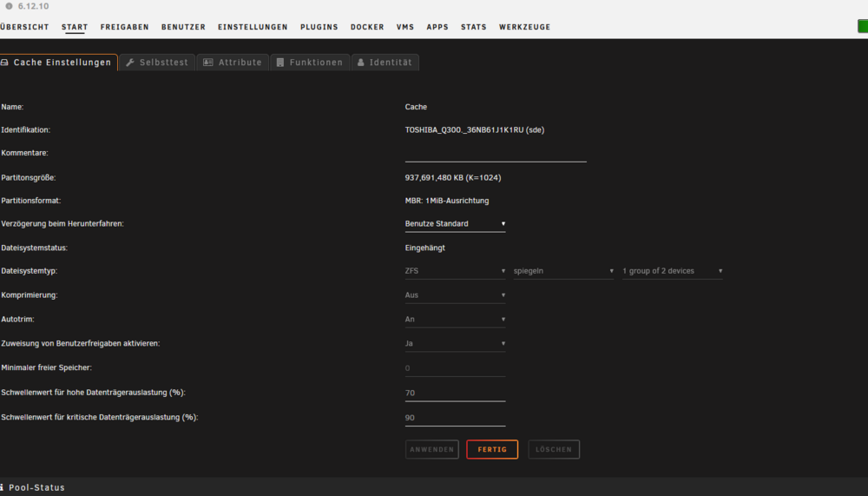
Task: Open the Autotrim dropdown
Action: 455,319
